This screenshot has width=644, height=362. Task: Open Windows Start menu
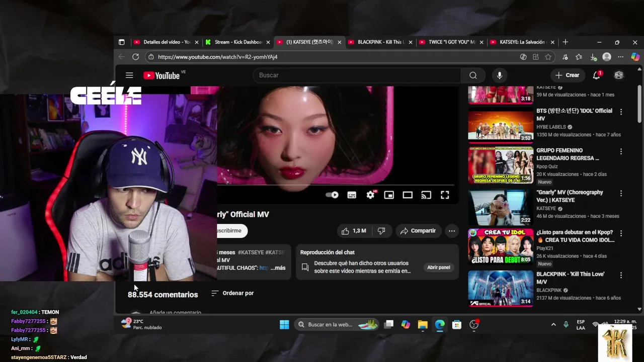(x=284, y=325)
